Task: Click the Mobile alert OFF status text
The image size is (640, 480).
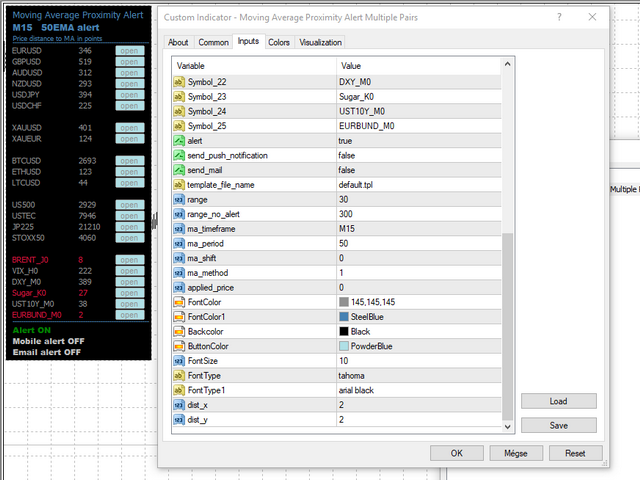Action: coord(49,341)
